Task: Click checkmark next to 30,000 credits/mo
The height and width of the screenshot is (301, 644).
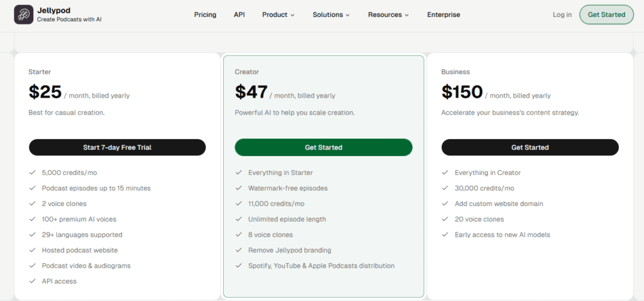Action: click(x=445, y=188)
